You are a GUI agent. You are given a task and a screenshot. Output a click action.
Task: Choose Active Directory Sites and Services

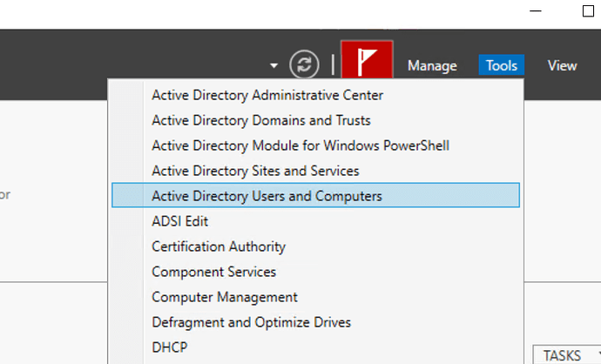click(255, 171)
